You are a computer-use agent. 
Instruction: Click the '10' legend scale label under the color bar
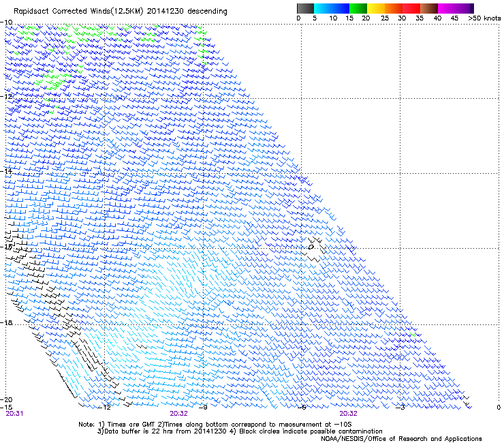pyautogui.click(x=333, y=18)
